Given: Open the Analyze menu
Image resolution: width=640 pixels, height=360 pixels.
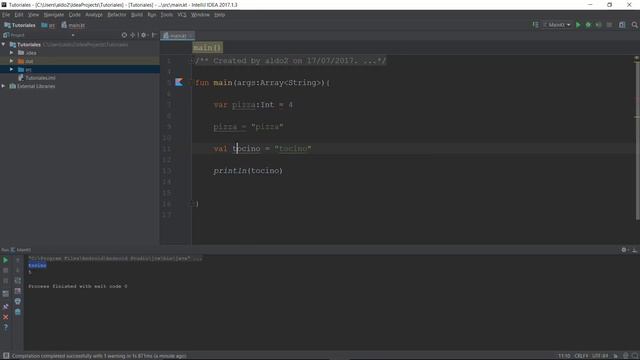Looking at the screenshot, I should point(94,15).
